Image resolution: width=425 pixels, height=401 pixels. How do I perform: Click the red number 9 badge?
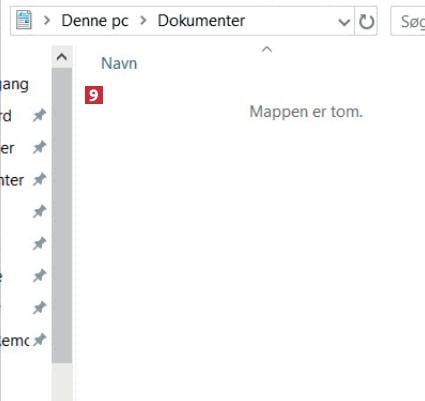pyautogui.click(x=94, y=95)
